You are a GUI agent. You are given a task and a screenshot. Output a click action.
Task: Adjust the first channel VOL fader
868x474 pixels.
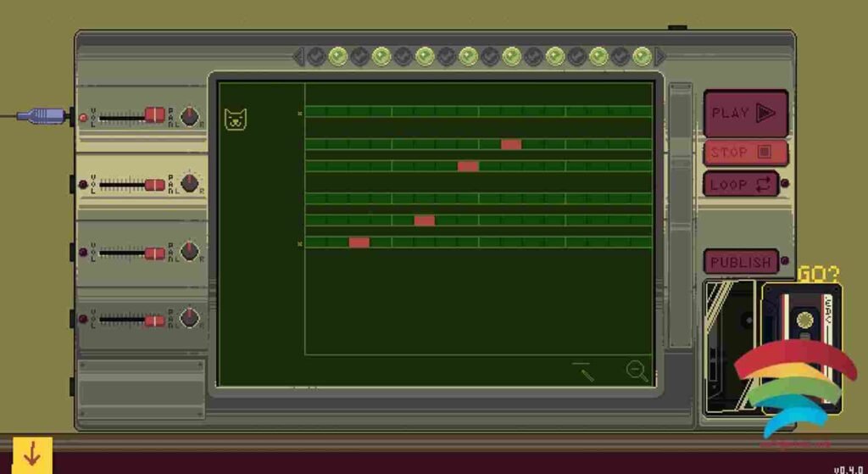tap(155, 115)
